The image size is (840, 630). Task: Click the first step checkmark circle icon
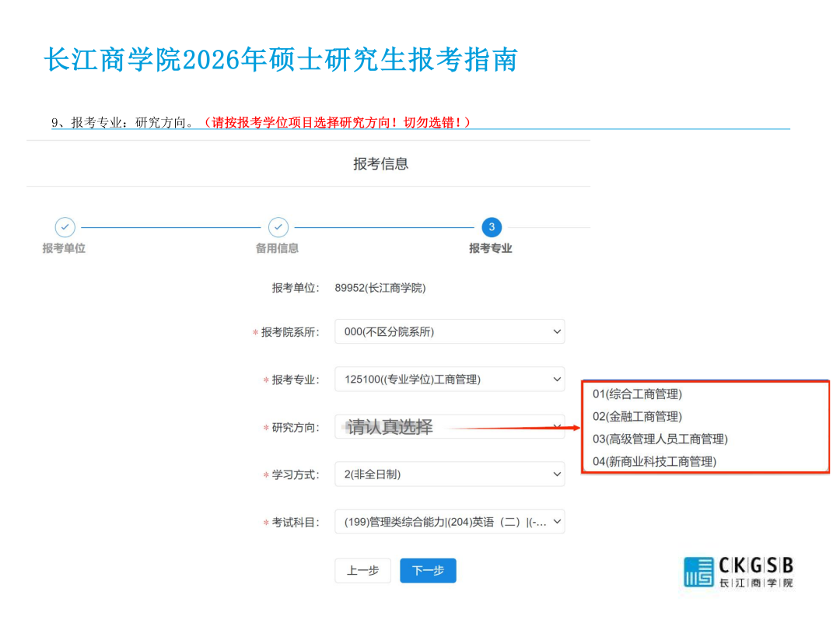65,227
